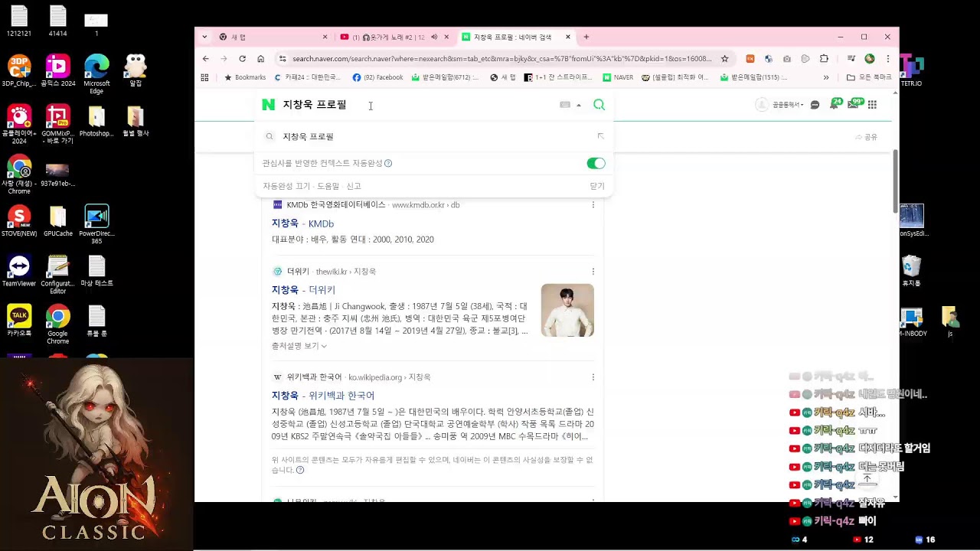Open Chrome extensions puzzle icon

[824, 58]
